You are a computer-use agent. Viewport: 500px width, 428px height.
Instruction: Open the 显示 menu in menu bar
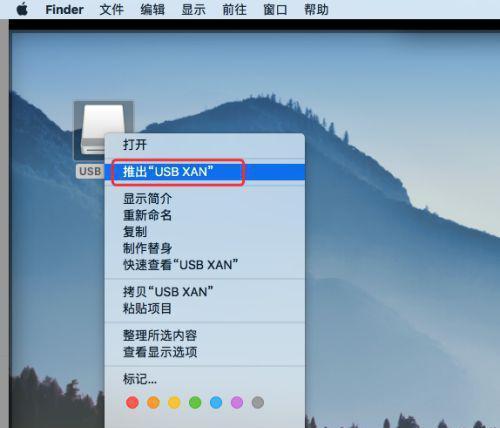click(x=193, y=10)
